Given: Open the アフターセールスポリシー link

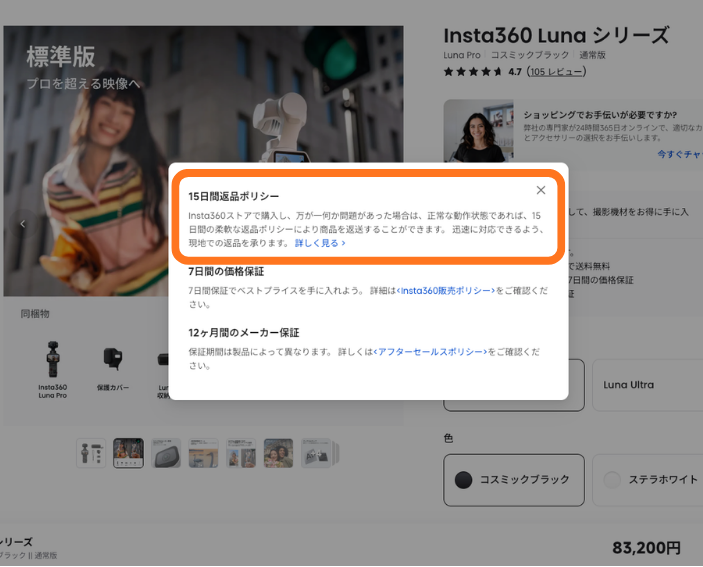Looking at the screenshot, I should [x=430, y=352].
